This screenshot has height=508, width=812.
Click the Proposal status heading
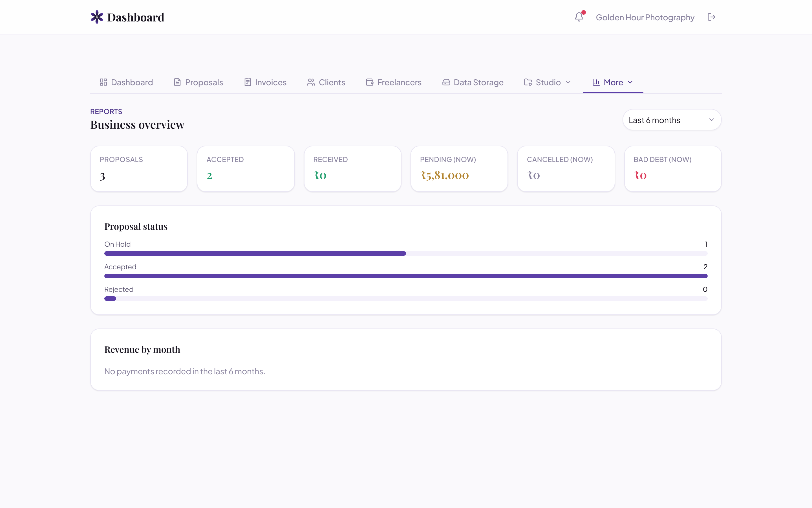pyautogui.click(x=136, y=226)
